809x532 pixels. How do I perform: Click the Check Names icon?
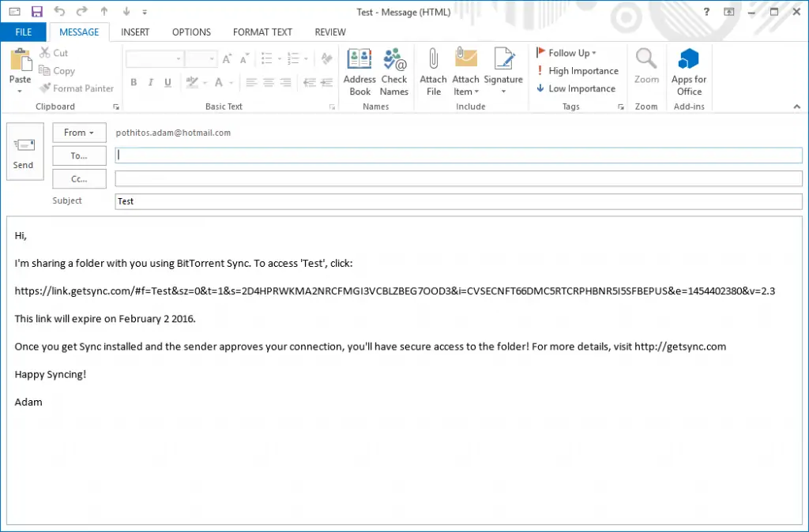point(394,72)
